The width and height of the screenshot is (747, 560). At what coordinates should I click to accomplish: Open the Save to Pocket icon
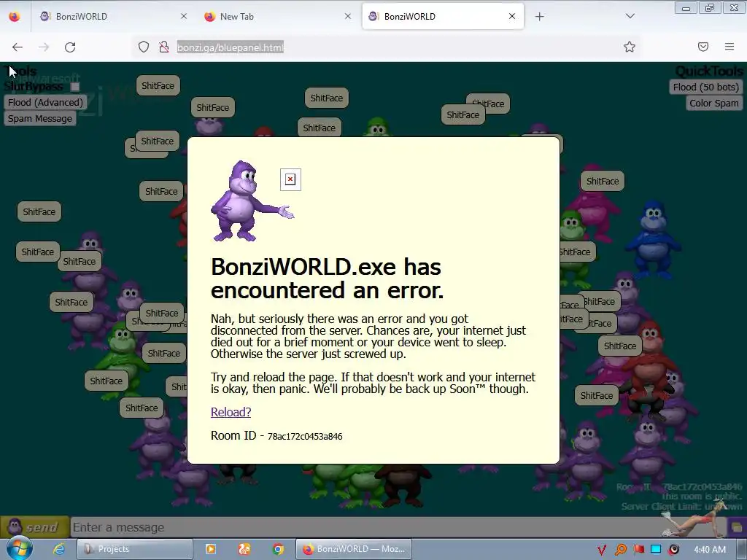[703, 47]
